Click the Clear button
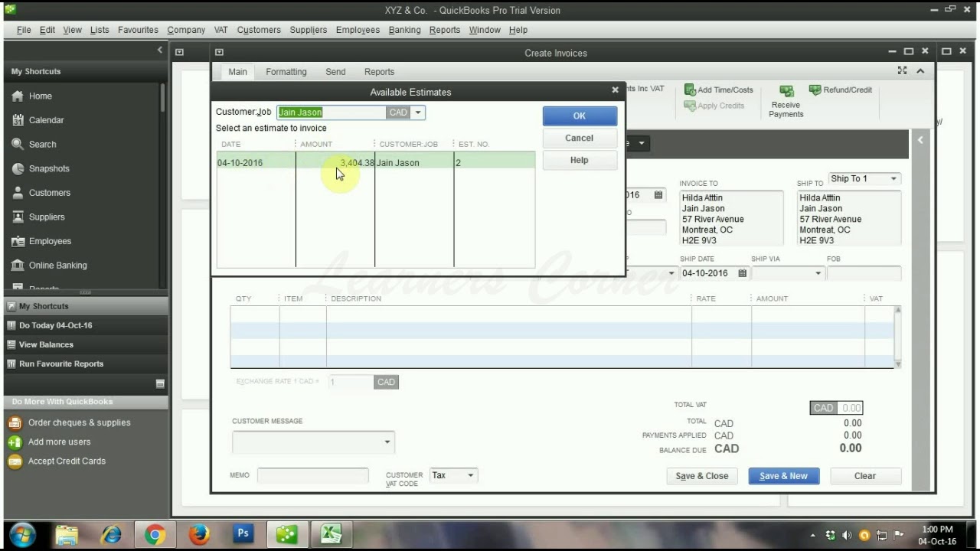Viewport: 980px width, 551px height. click(865, 476)
